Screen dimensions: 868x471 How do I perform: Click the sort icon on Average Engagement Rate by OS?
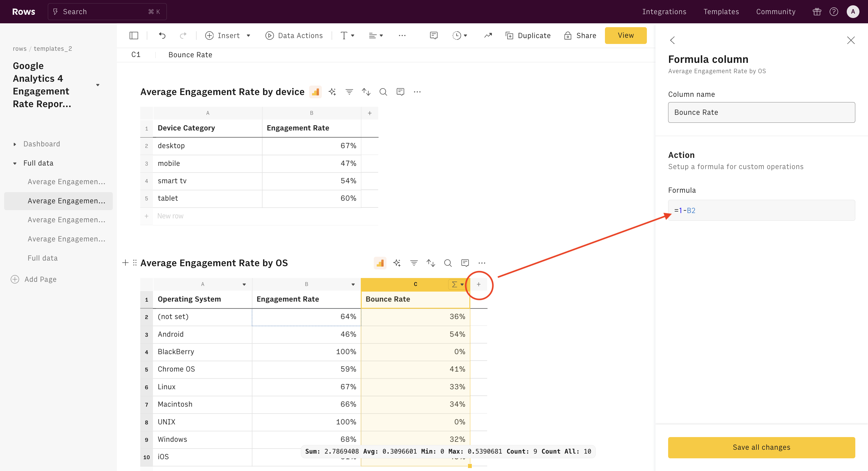(431, 263)
